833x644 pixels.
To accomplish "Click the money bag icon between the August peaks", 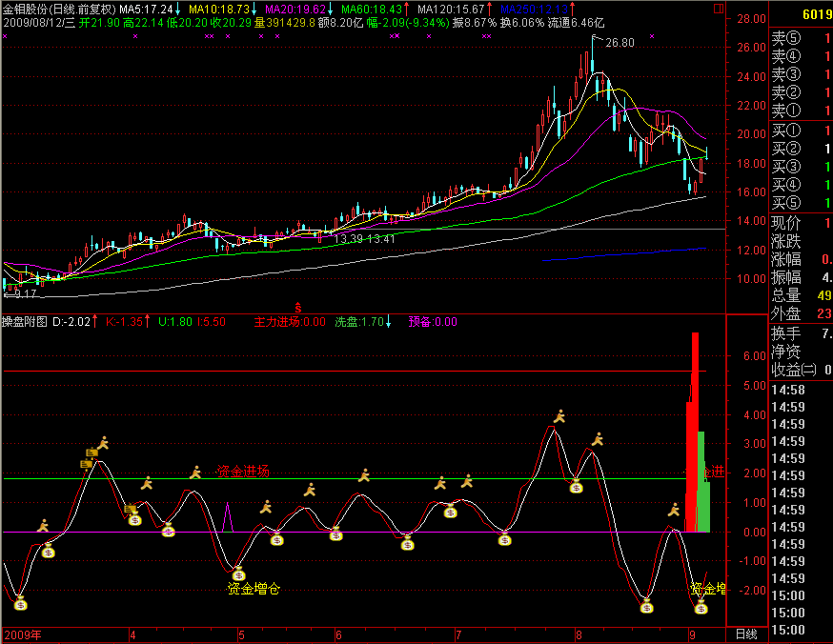I will [577, 487].
